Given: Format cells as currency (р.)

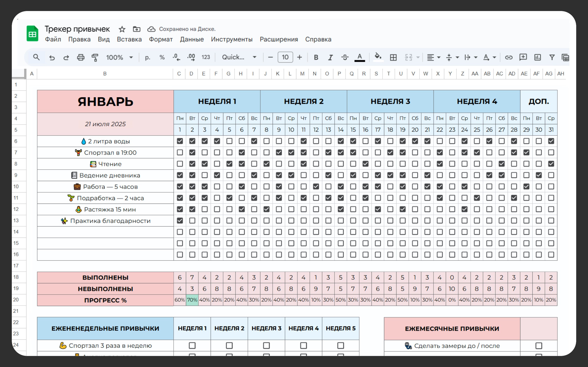Looking at the screenshot, I should 147,57.
